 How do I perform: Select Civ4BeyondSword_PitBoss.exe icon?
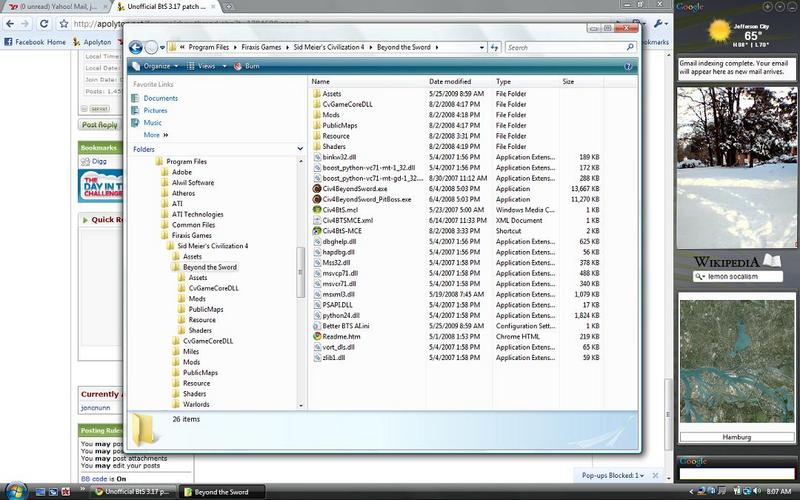click(x=317, y=199)
